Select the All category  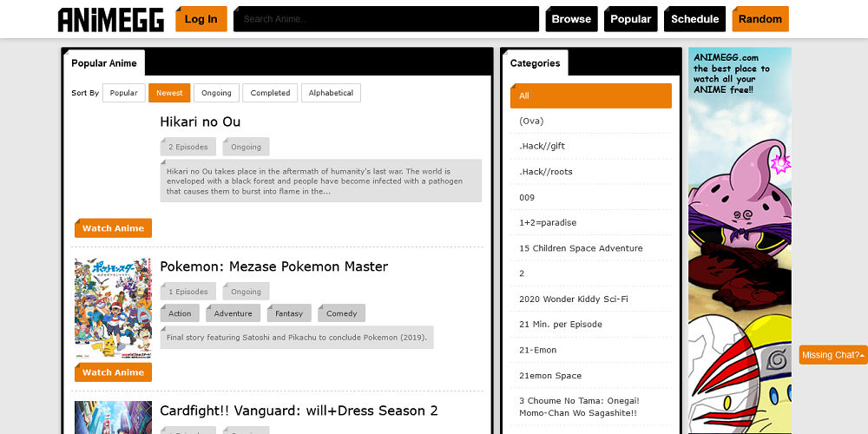coord(590,95)
